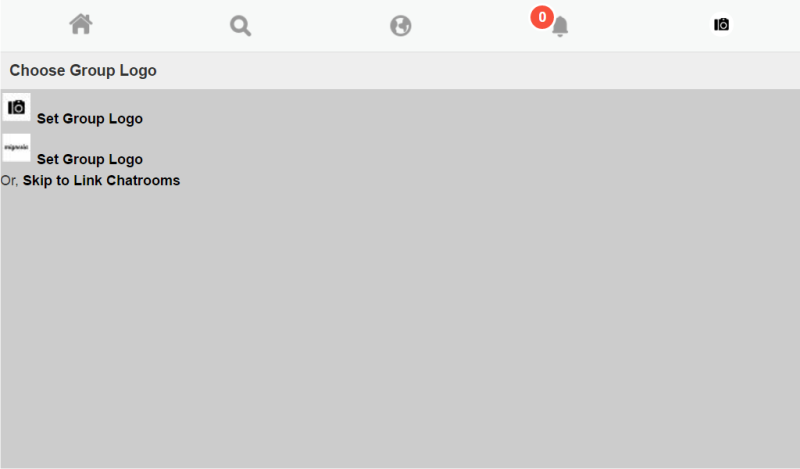
Task: Choose the first logo option's camera picture
Action: tap(16, 107)
